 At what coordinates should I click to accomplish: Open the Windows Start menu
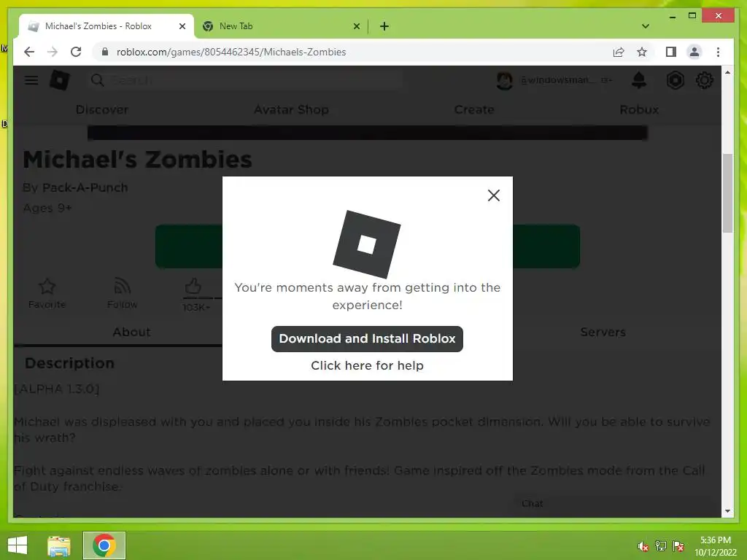[x=18, y=545]
